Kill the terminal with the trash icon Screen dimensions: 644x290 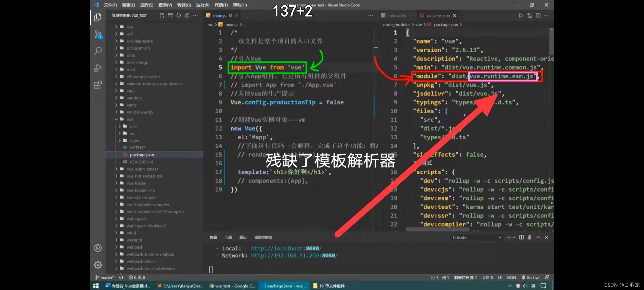529,237
